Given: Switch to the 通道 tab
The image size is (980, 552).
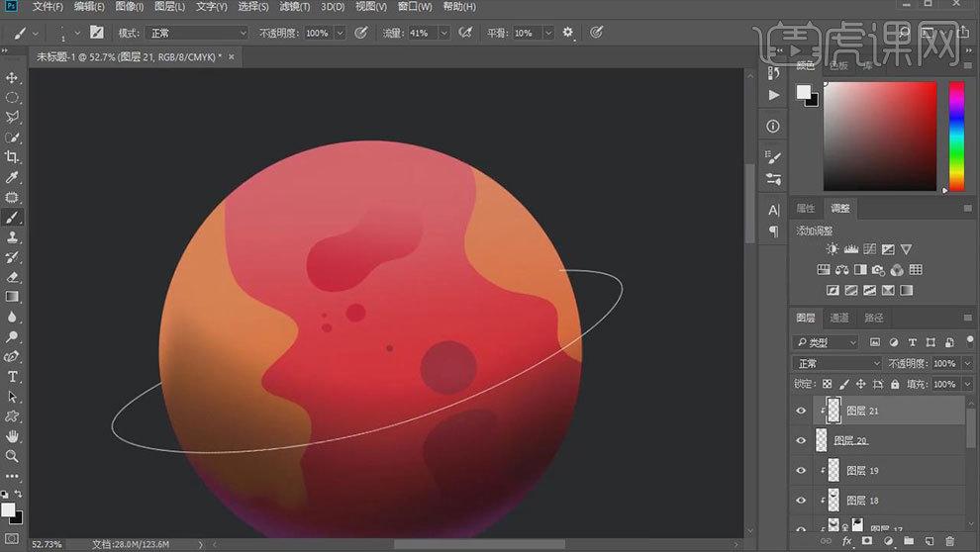Looking at the screenshot, I should pyautogui.click(x=839, y=318).
